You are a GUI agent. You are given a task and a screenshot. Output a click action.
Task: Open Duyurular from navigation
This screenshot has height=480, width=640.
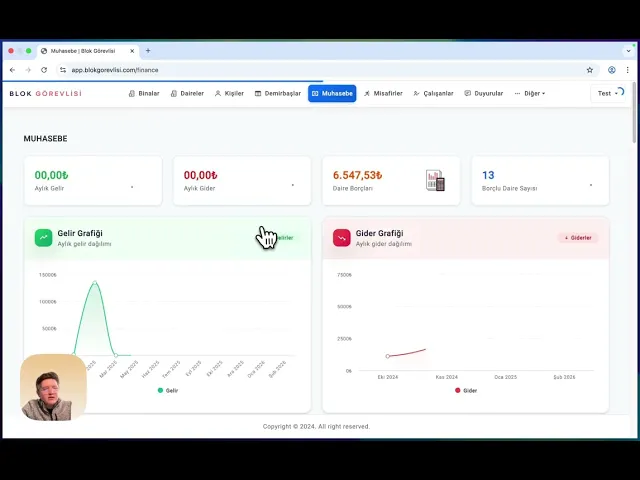point(484,93)
